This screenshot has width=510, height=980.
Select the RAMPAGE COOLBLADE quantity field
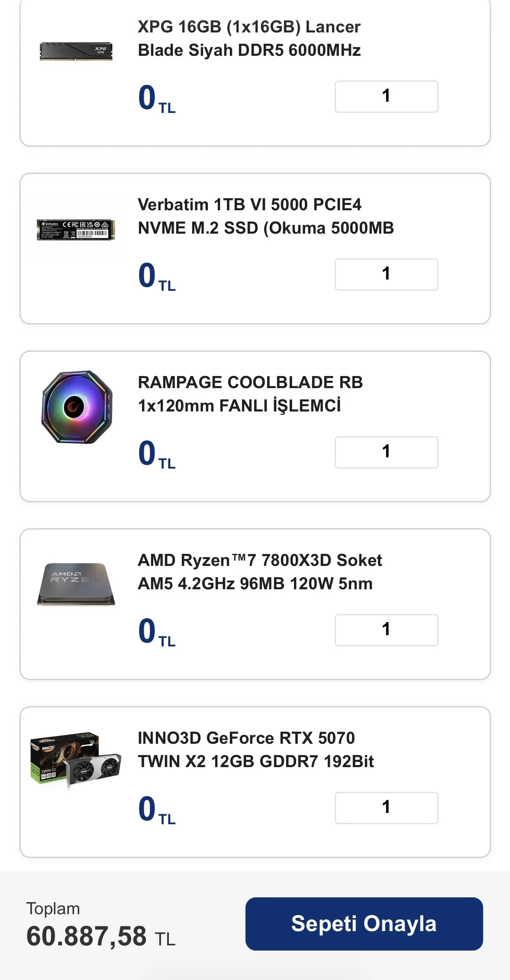(386, 452)
